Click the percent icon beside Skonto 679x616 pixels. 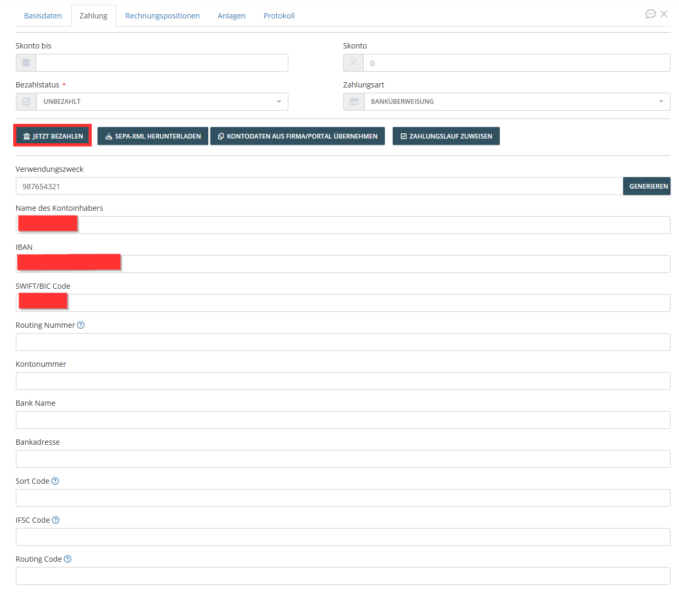point(353,63)
